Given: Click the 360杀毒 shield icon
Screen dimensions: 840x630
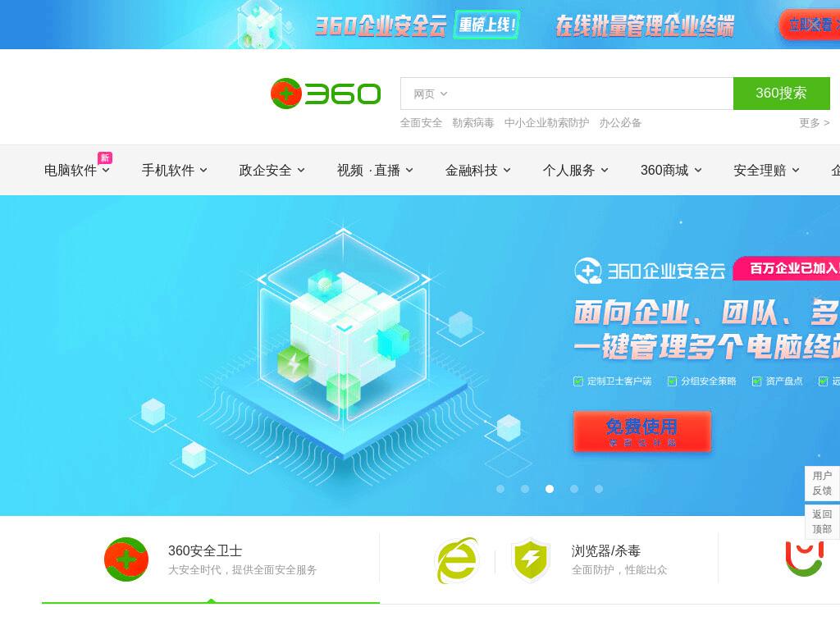Looking at the screenshot, I should (531, 560).
